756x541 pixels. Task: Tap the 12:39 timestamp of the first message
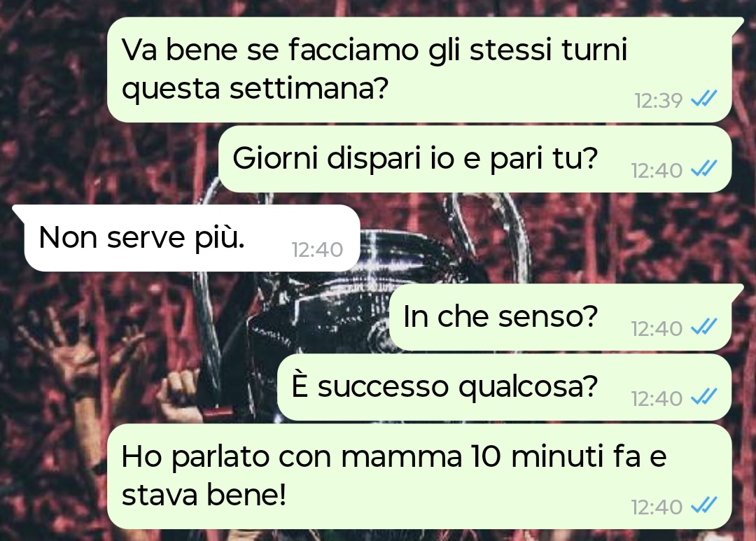pos(658,101)
